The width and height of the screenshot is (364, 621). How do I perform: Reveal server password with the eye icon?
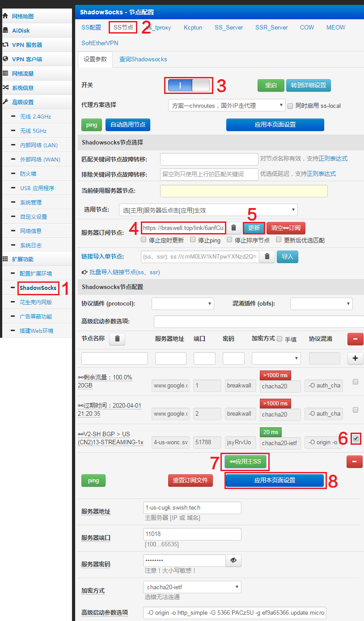[x=233, y=560]
